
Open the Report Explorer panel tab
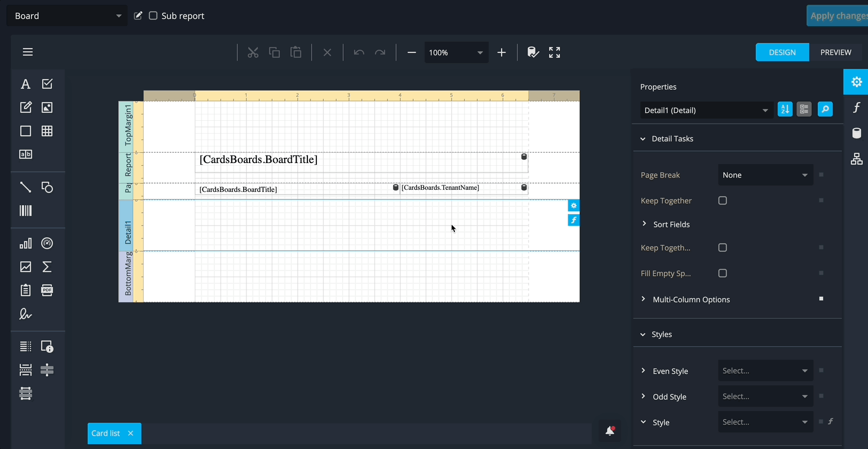[856, 159]
